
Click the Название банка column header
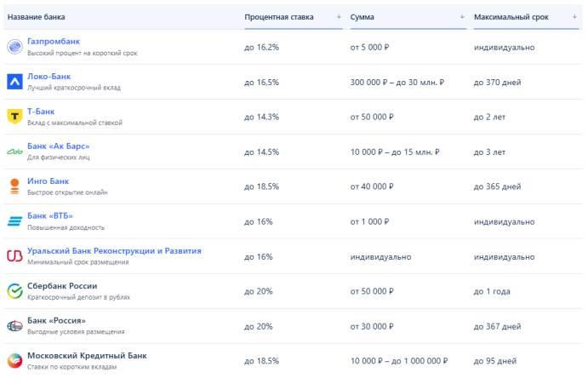36,17
